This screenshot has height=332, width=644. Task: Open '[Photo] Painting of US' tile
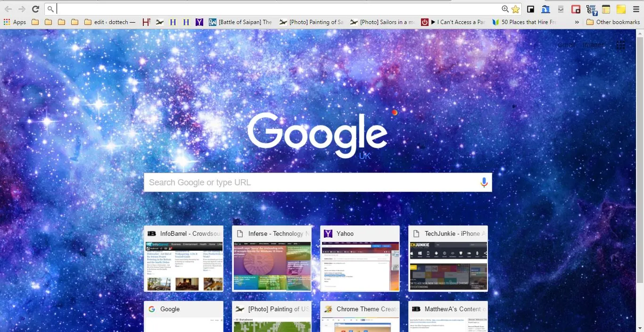point(272,316)
